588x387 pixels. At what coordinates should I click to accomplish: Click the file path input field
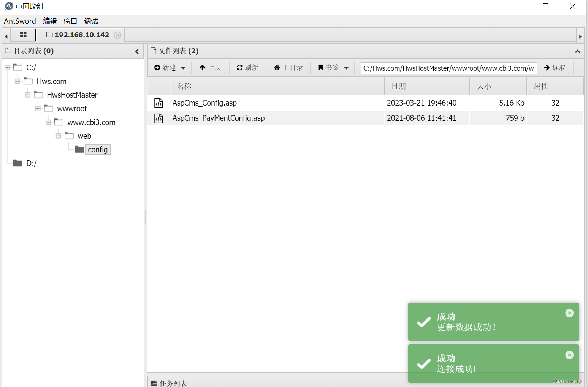click(449, 68)
